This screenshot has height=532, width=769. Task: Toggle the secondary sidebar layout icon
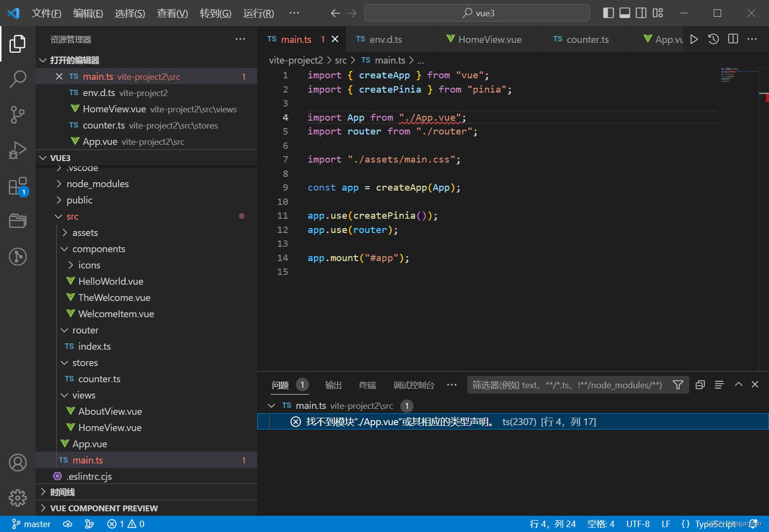click(x=641, y=13)
